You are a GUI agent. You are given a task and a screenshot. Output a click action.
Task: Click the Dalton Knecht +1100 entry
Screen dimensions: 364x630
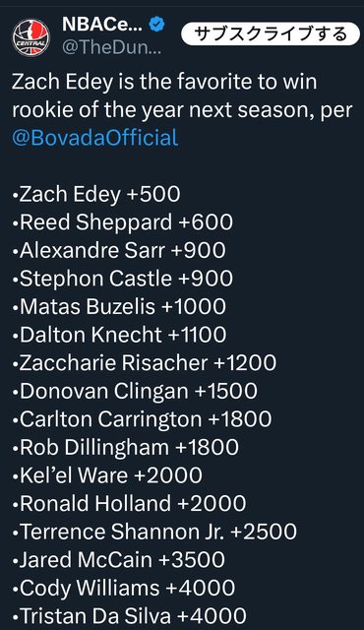pyautogui.click(x=120, y=335)
